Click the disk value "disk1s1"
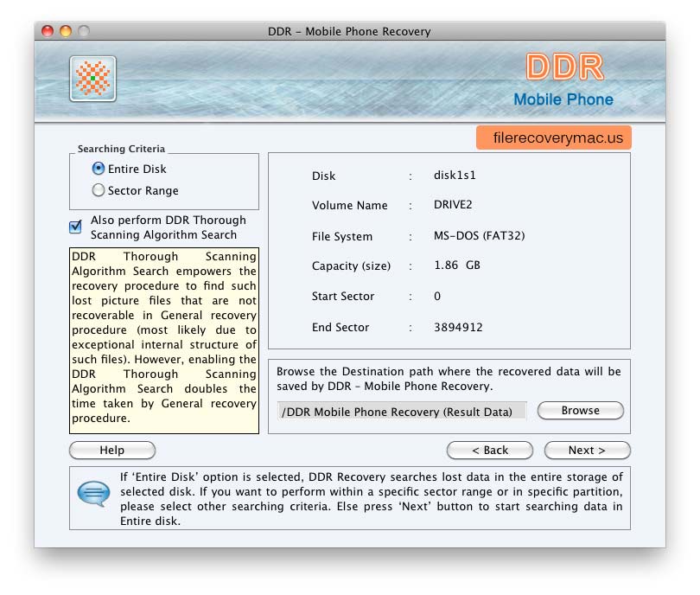Image resolution: width=700 pixels, height=595 pixels. [x=455, y=175]
